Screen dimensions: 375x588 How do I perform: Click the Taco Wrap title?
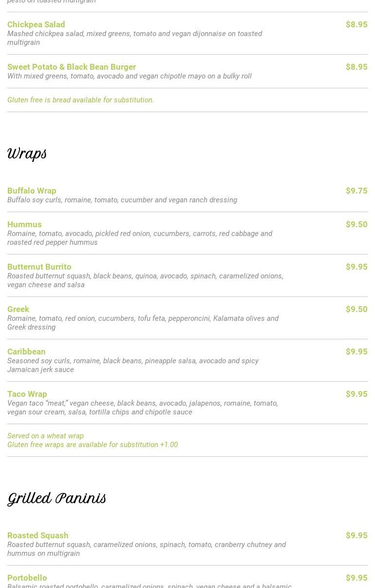pyautogui.click(x=27, y=394)
